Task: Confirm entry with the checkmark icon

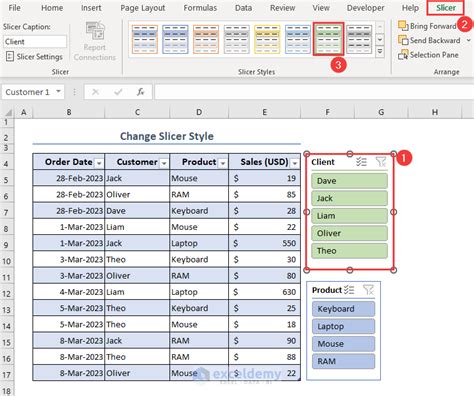Action: click(118, 92)
